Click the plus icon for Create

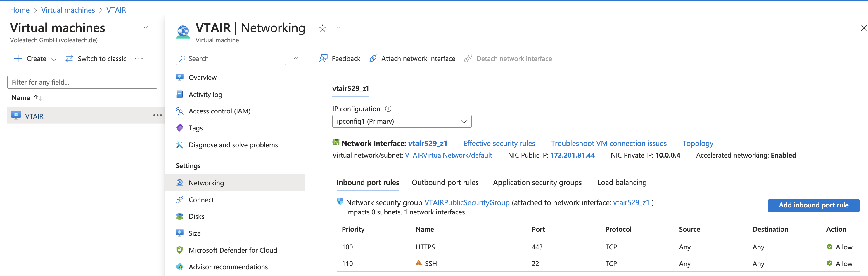click(x=18, y=58)
